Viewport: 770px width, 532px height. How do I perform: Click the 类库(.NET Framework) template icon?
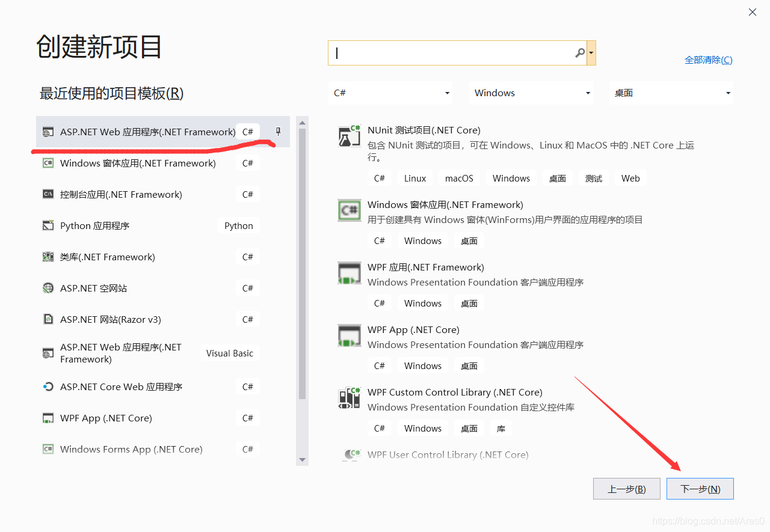(48, 257)
